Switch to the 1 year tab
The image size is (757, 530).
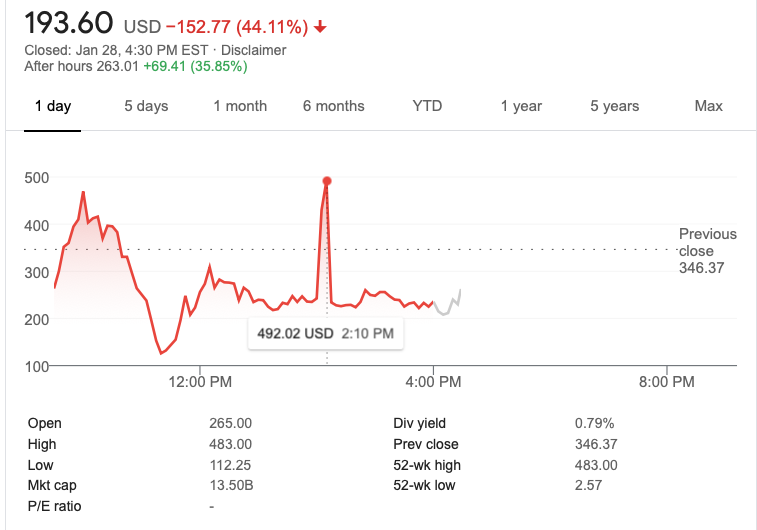(x=521, y=106)
